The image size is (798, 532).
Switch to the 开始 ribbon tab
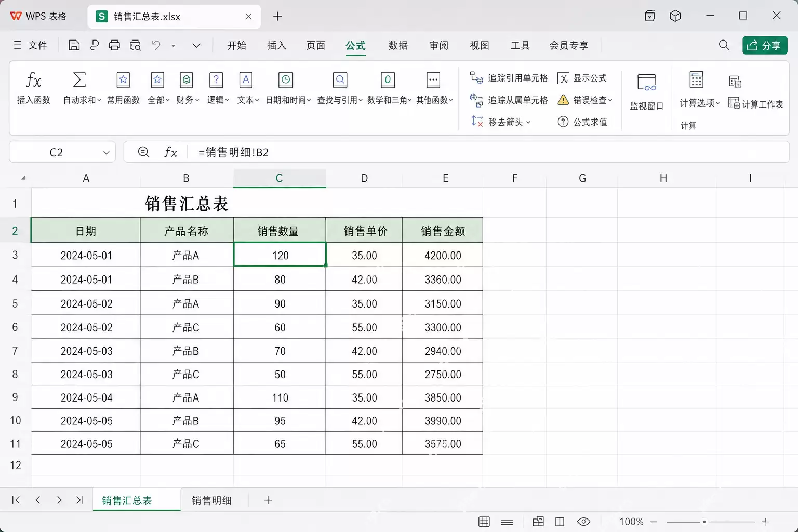pos(236,45)
